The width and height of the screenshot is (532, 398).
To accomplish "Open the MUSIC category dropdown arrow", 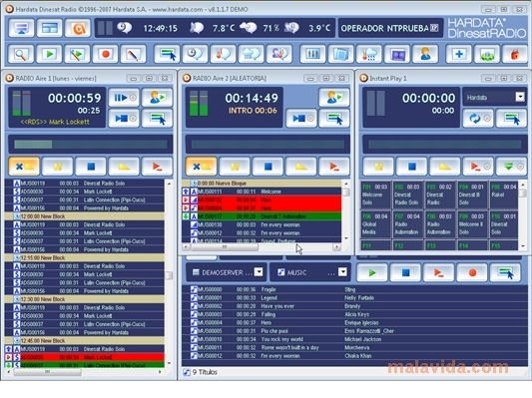I will [x=342, y=272].
